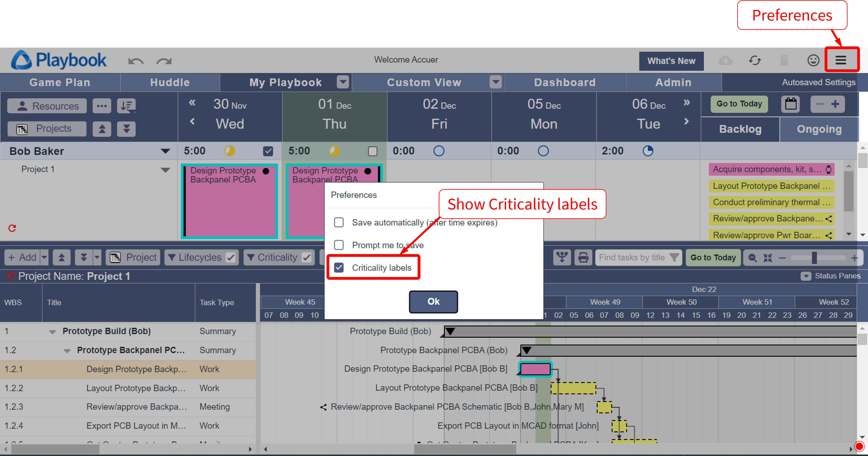
Task: Click the print icon in Gantt toolbar
Action: click(x=583, y=257)
